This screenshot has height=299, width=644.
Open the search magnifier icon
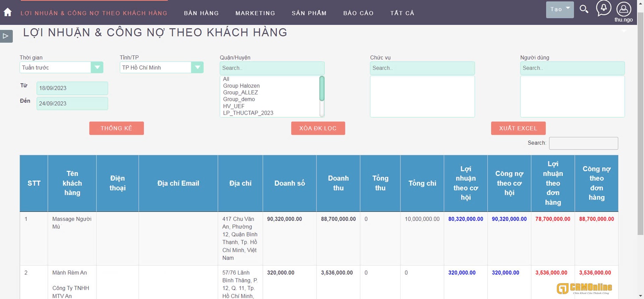[584, 9]
